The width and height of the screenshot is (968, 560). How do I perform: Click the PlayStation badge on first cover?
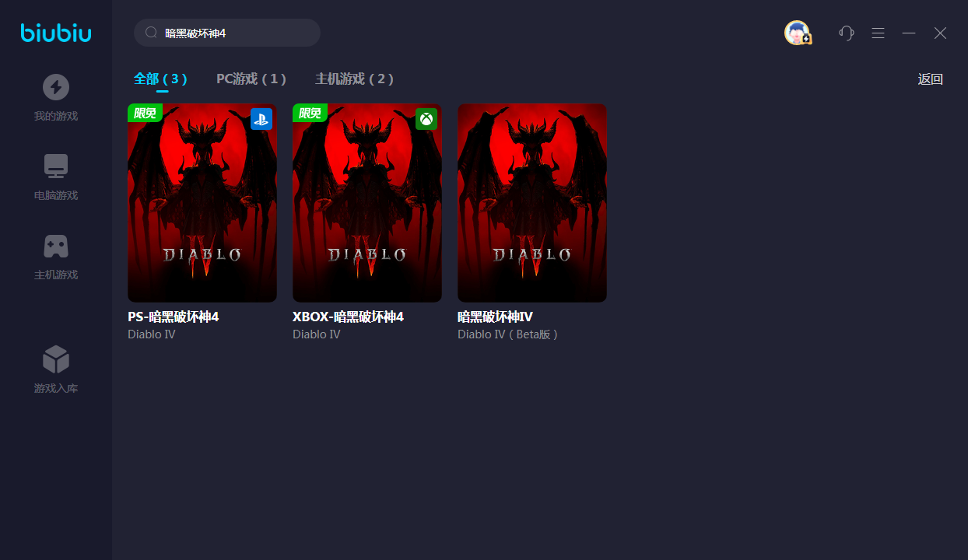coord(261,120)
